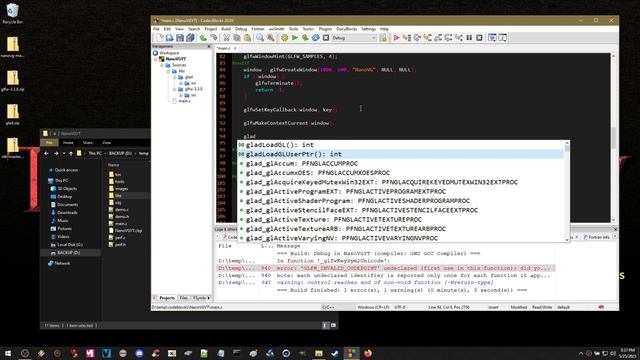Expand src folder under glad
Screen dimensions: 640x360
[x=181, y=83]
